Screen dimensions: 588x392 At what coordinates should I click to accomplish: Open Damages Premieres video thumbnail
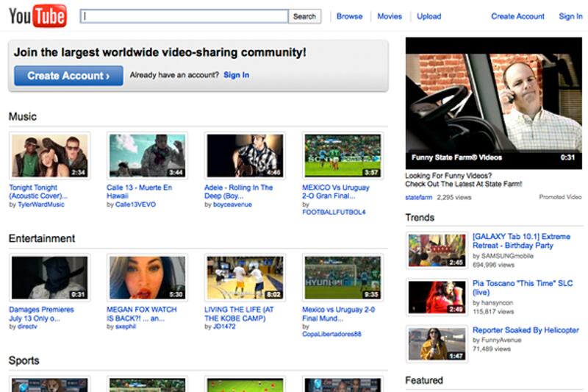pos(49,277)
